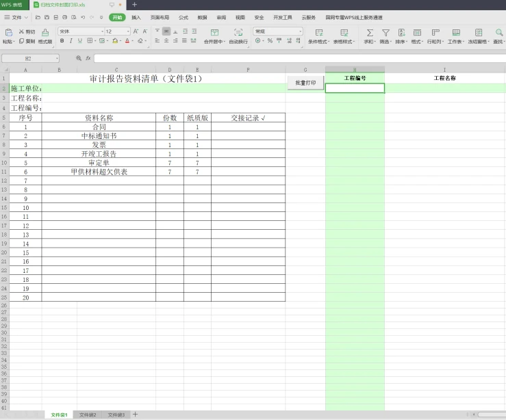The image size is (506, 420).
Task: Click the Decrease indent icon
Action: click(186, 31)
